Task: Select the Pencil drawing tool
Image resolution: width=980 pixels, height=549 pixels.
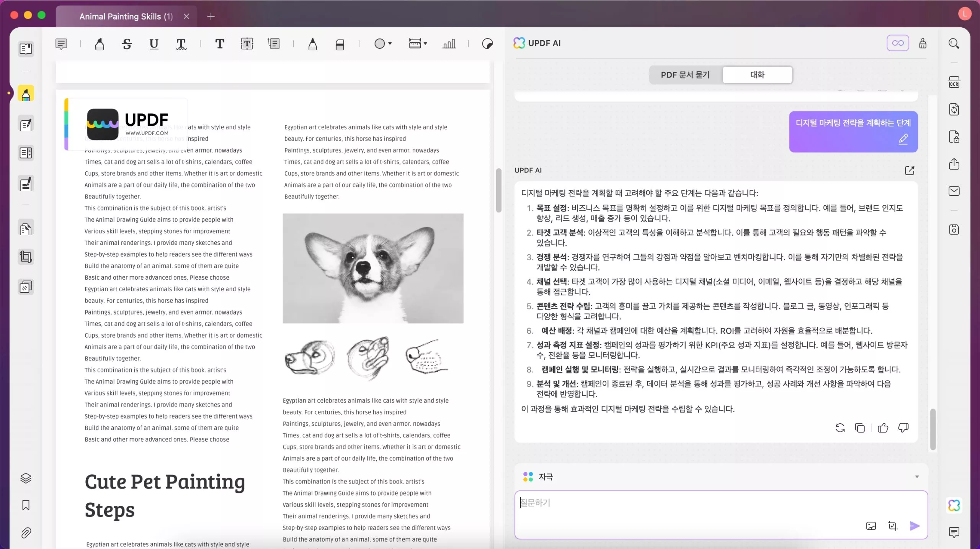Action: click(312, 44)
